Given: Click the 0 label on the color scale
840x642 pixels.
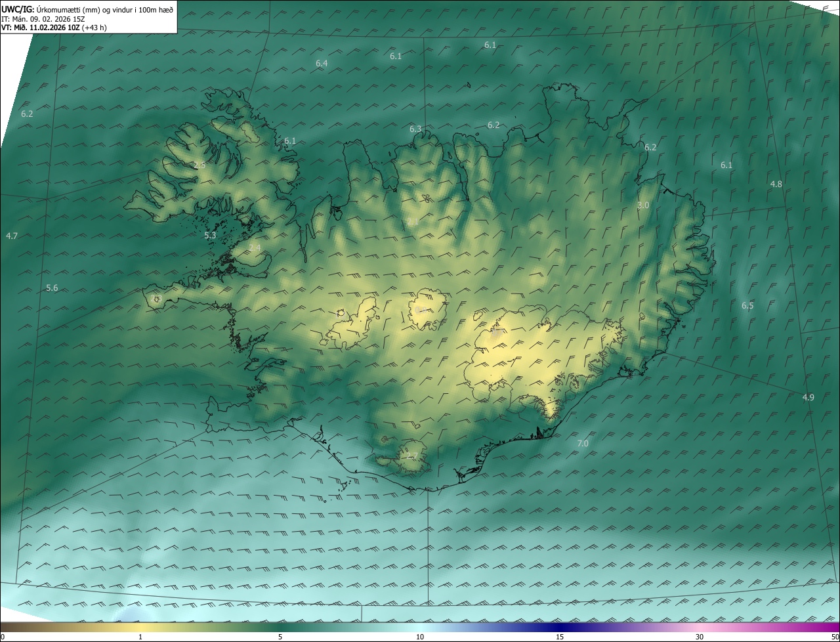Looking at the screenshot, I should pyautogui.click(x=2, y=637).
